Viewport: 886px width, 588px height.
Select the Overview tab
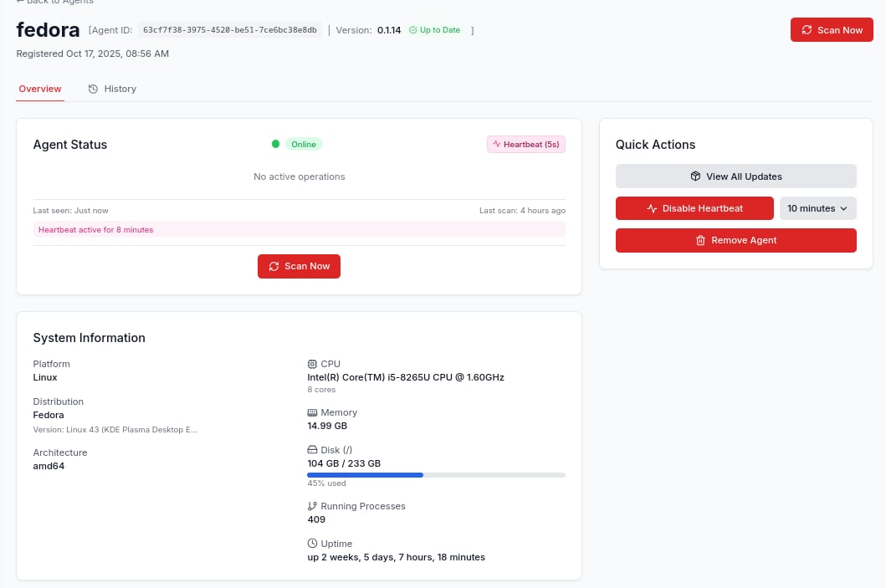[x=40, y=89]
